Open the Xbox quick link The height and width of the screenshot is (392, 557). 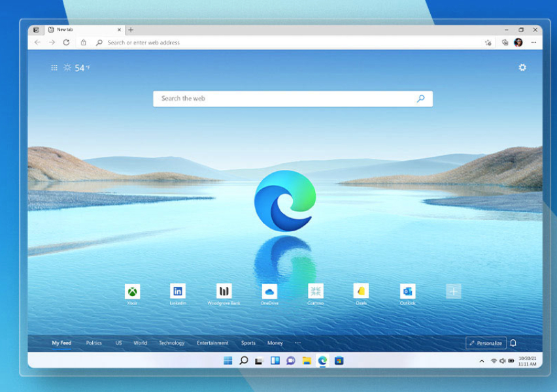[x=133, y=293]
